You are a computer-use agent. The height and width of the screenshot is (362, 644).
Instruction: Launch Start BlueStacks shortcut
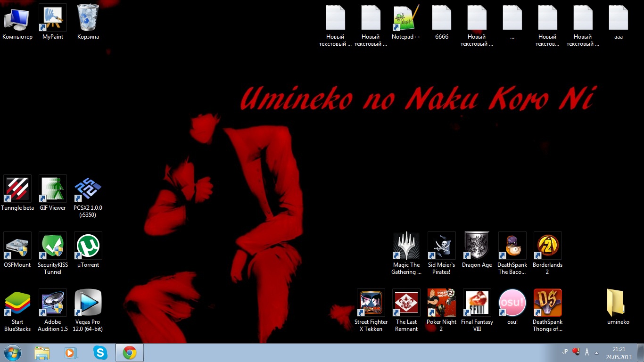[17, 311]
